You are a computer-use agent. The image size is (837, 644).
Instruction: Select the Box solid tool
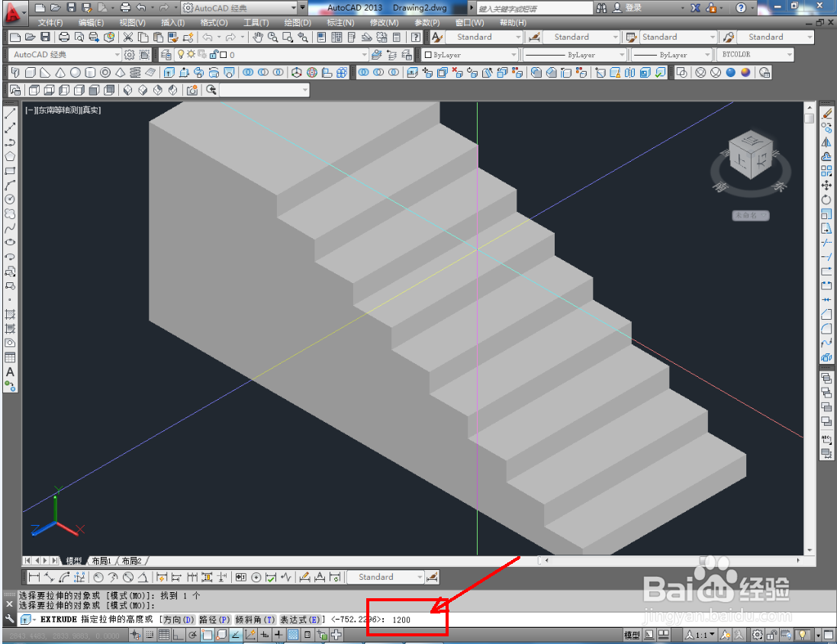click(x=31, y=72)
